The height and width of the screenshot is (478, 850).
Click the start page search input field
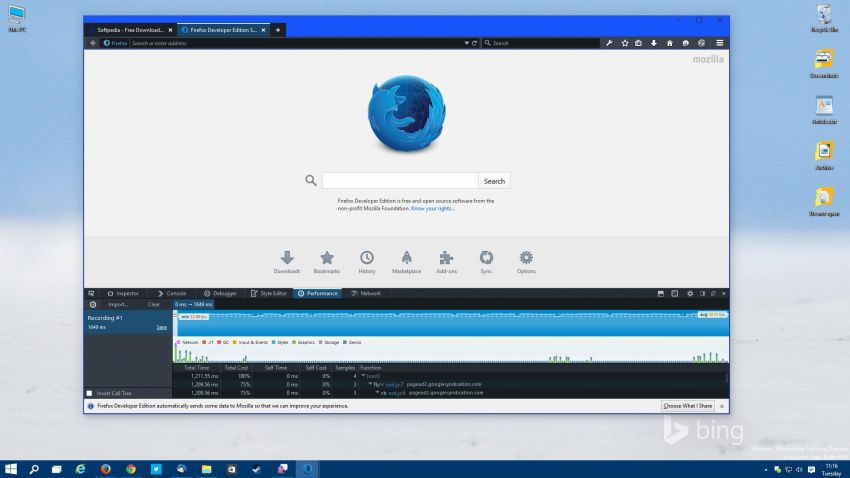[x=399, y=181]
